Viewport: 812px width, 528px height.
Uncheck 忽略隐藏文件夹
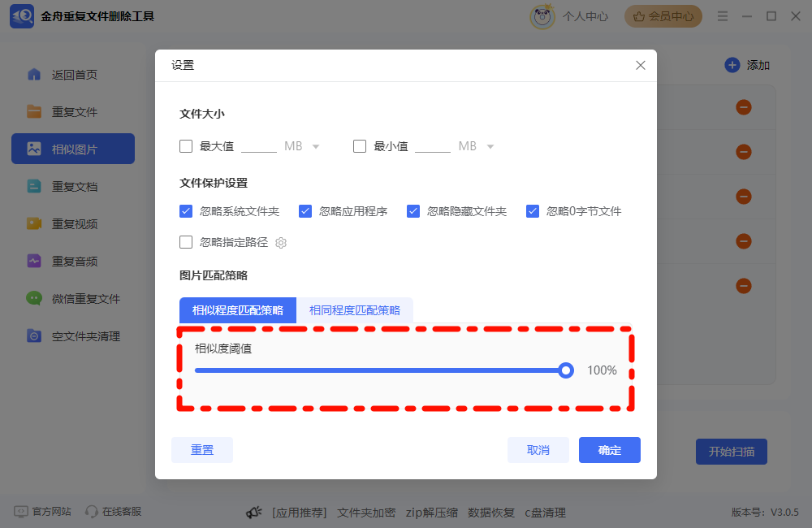point(413,211)
